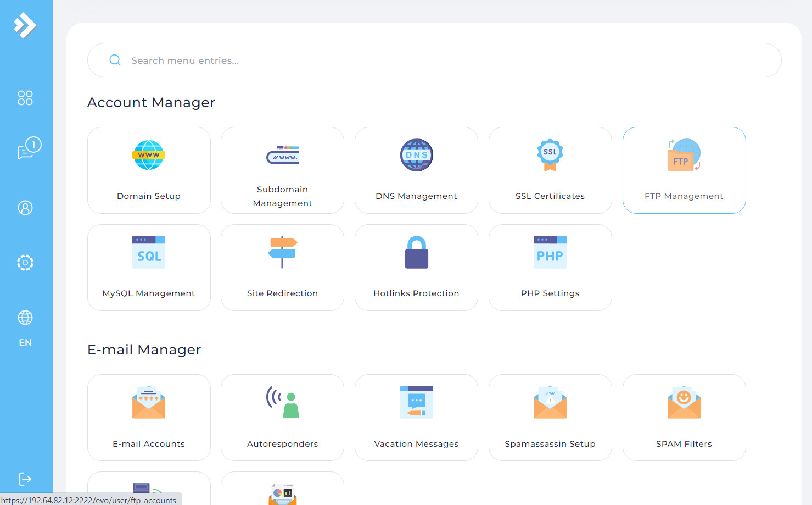This screenshot has width=812, height=505.
Task: Click the Autoresponders person icon
Action: pos(283,402)
